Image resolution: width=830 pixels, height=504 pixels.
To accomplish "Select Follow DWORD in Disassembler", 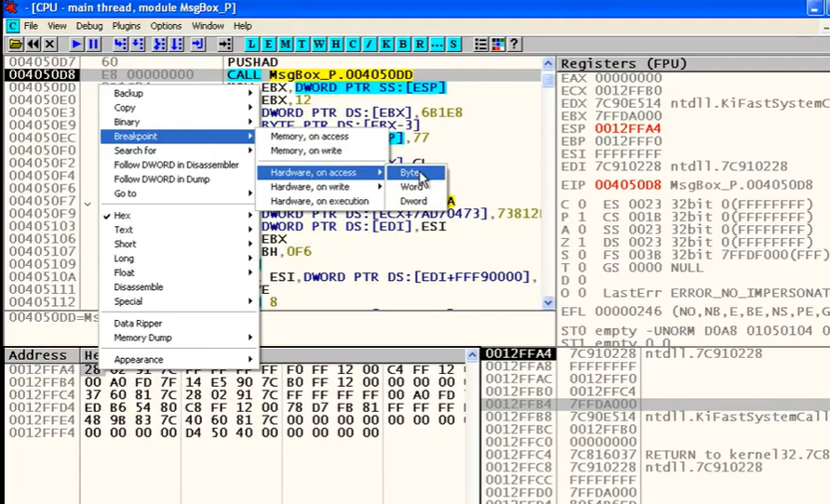I will pos(179,165).
